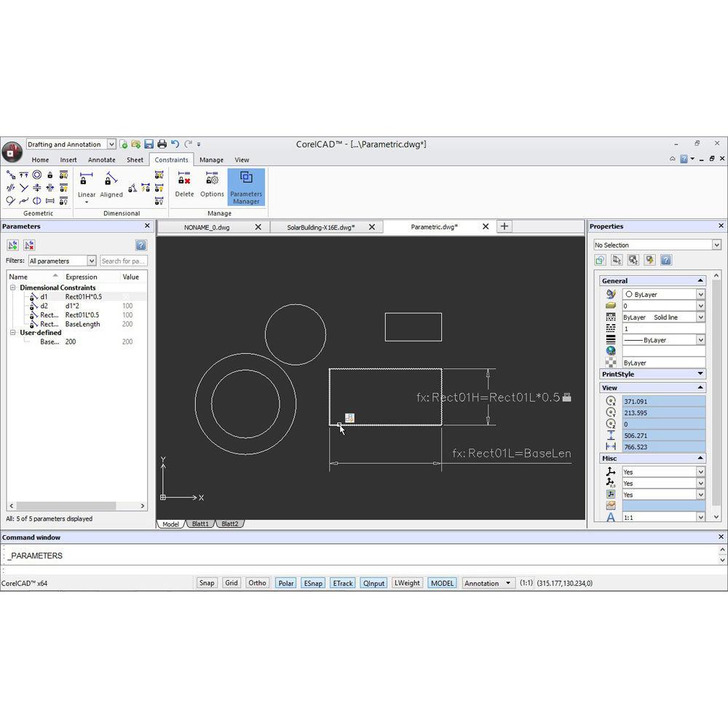The height and width of the screenshot is (728, 728).
Task: Open help in the Parameters panel
Action: tap(141, 245)
